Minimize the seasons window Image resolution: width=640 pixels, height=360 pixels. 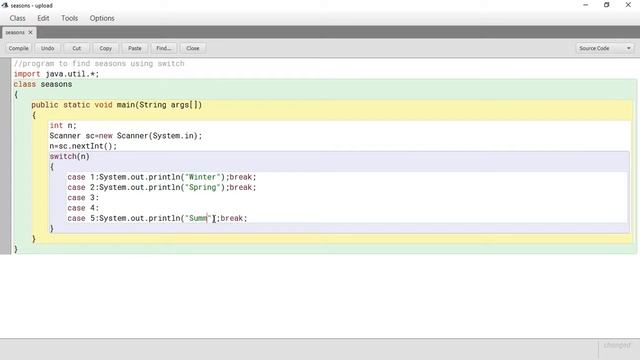(x=586, y=5)
